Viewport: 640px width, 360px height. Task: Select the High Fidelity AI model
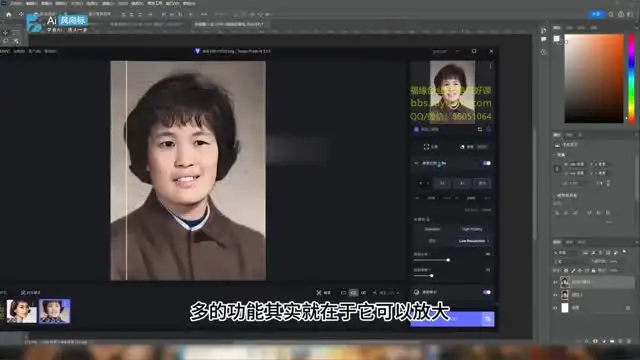point(472,229)
